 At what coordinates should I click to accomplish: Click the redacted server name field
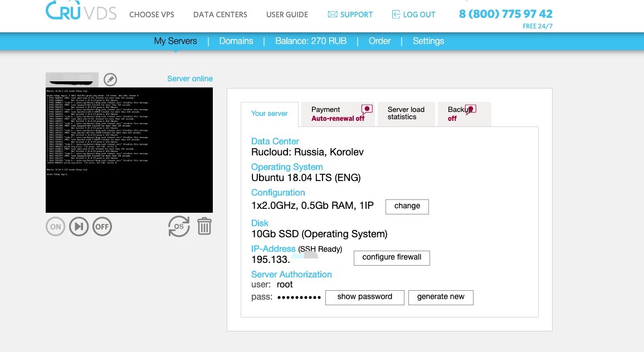72,79
